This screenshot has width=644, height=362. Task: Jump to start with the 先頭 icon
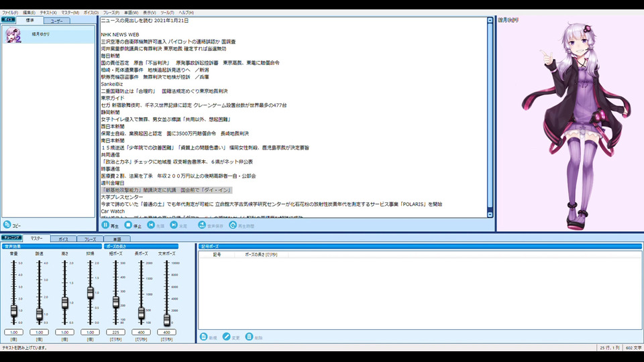(151, 225)
